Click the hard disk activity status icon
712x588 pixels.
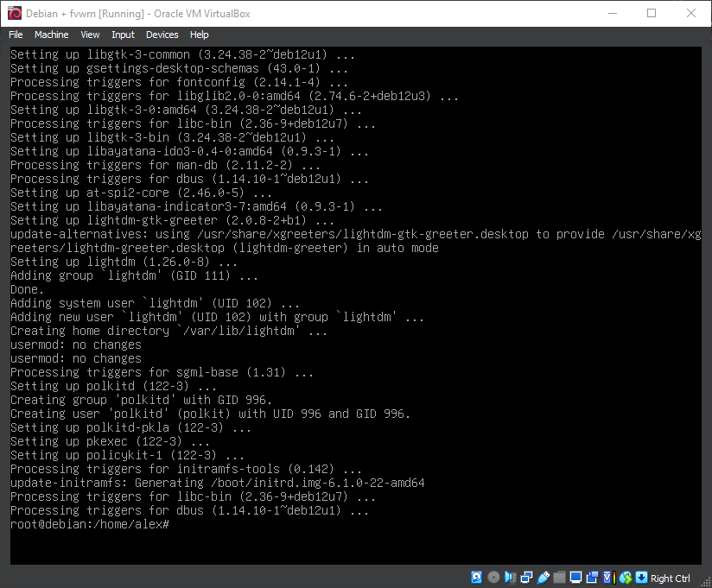point(477,577)
